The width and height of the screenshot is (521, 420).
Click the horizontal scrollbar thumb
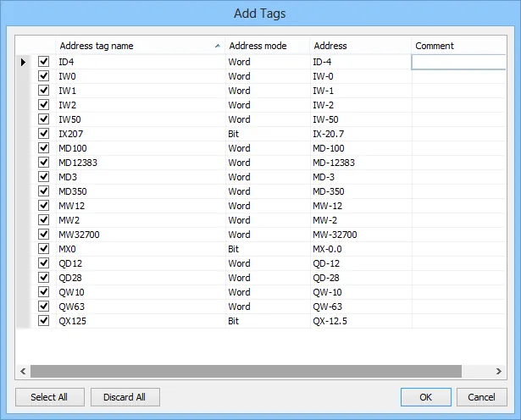click(x=246, y=371)
